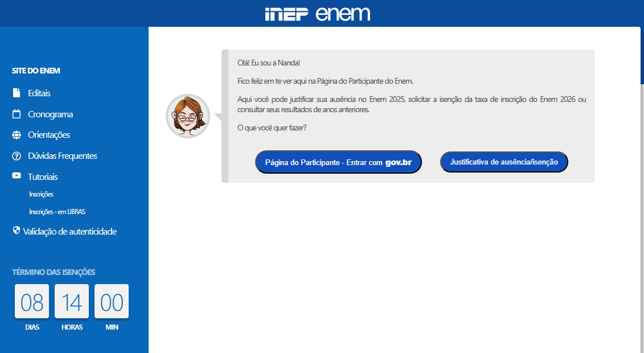The image size is (644, 353).
Task: Open Inscrições tutorial sub-item
Action: pos(41,194)
